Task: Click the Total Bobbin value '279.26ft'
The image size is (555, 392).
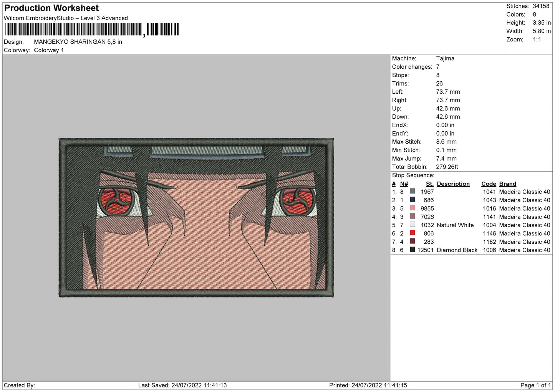Action: coord(447,167)
